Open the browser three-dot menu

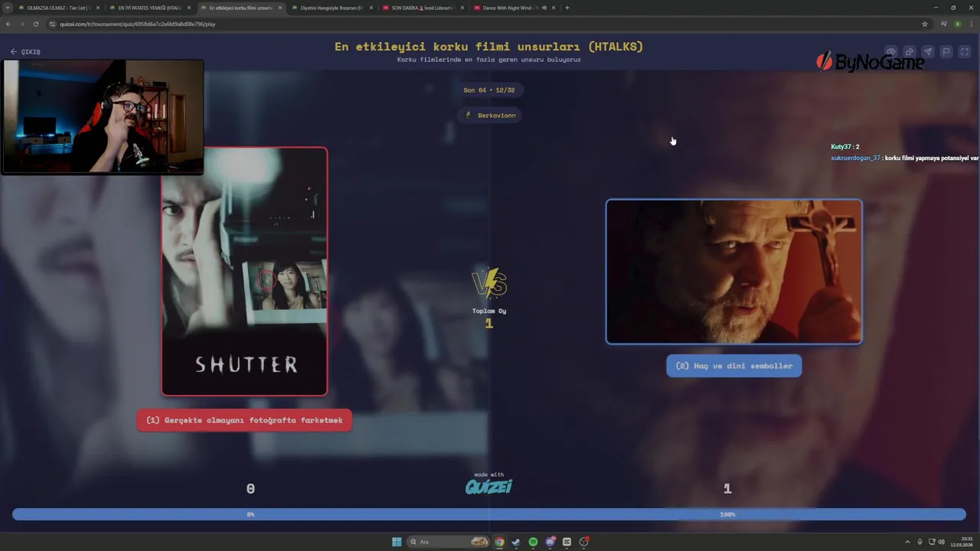[971, 24]
